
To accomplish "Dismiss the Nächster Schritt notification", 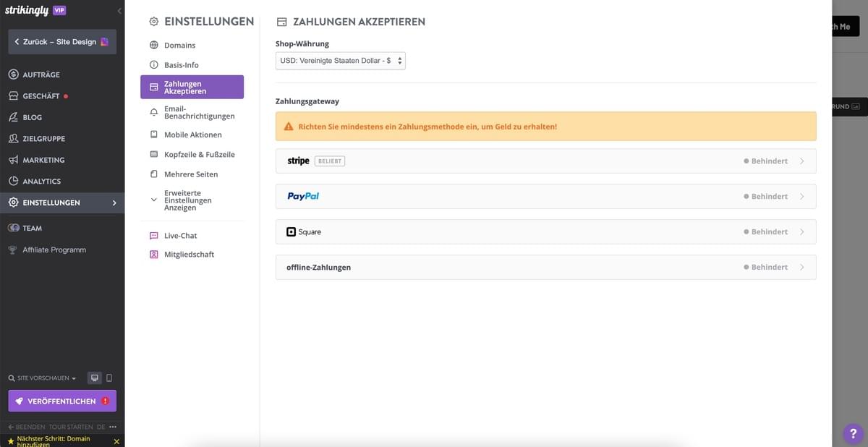I will pyautogui.click(x=116, y=440).
